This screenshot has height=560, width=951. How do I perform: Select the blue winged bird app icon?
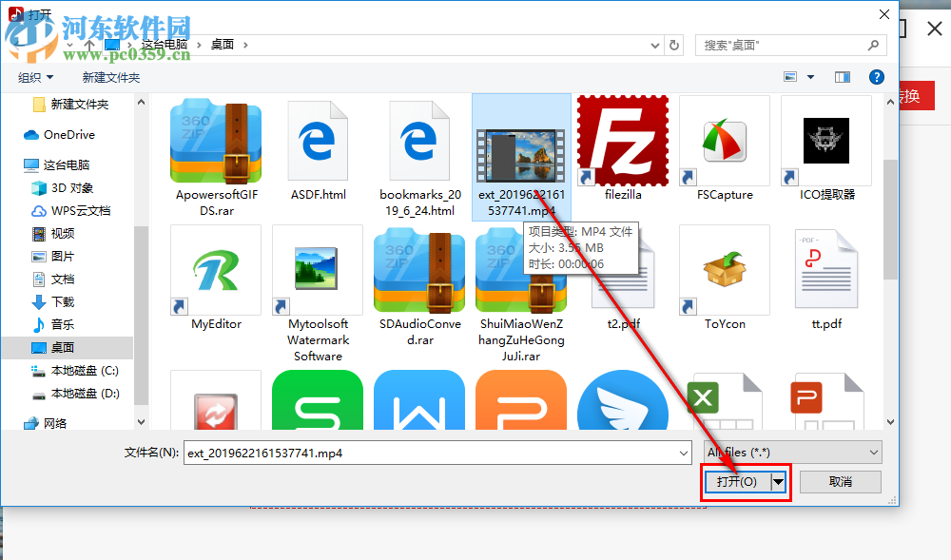(x=623, y=400)
